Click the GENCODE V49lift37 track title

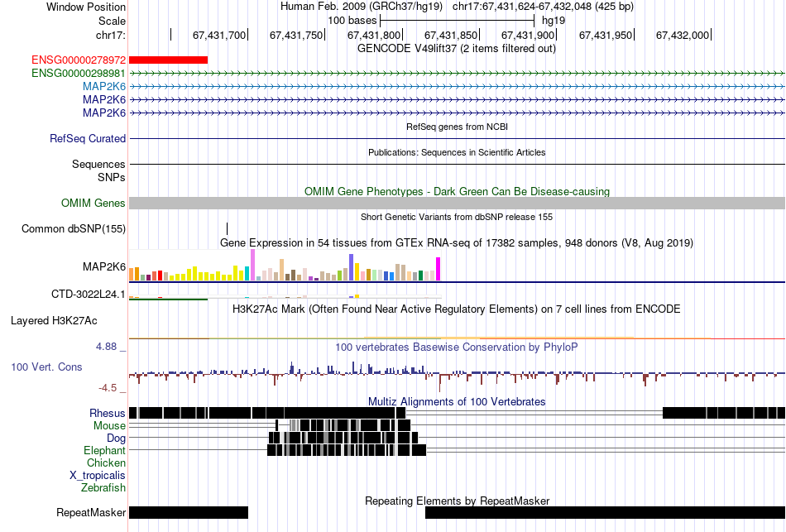coord(457,49)
